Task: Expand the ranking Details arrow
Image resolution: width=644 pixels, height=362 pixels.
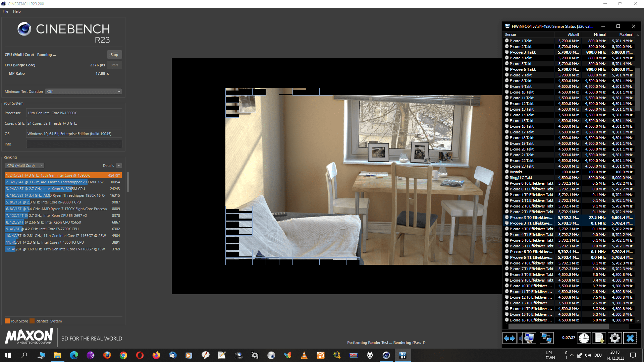Action: coord(119,166)
